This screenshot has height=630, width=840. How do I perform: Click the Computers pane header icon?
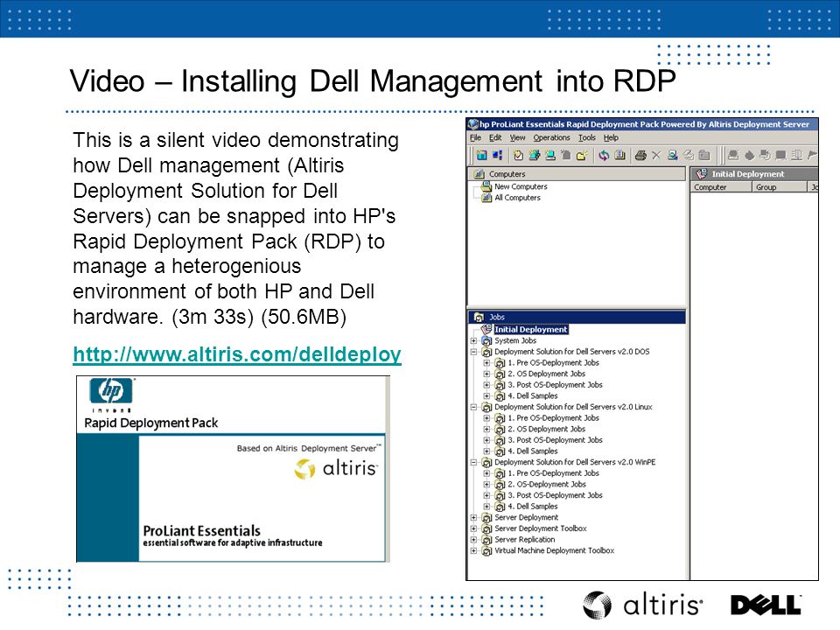point(479,174)
